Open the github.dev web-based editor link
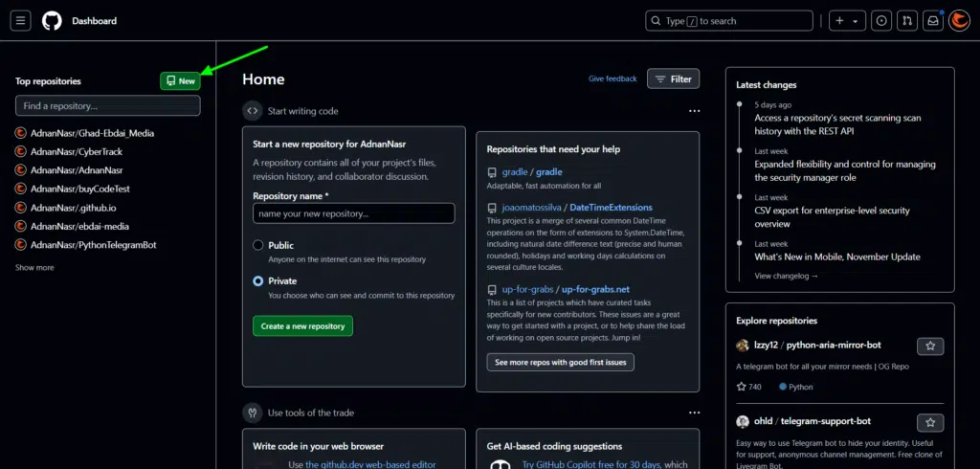This screenshot has width=980, height=469. (370, 464)
